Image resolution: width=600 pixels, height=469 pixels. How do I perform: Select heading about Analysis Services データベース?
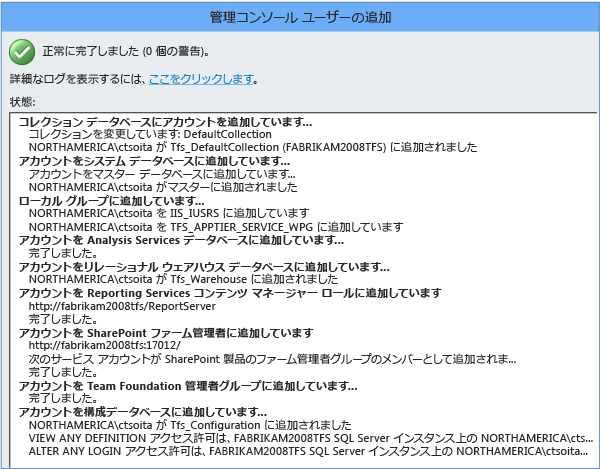[x=181, y=240]
